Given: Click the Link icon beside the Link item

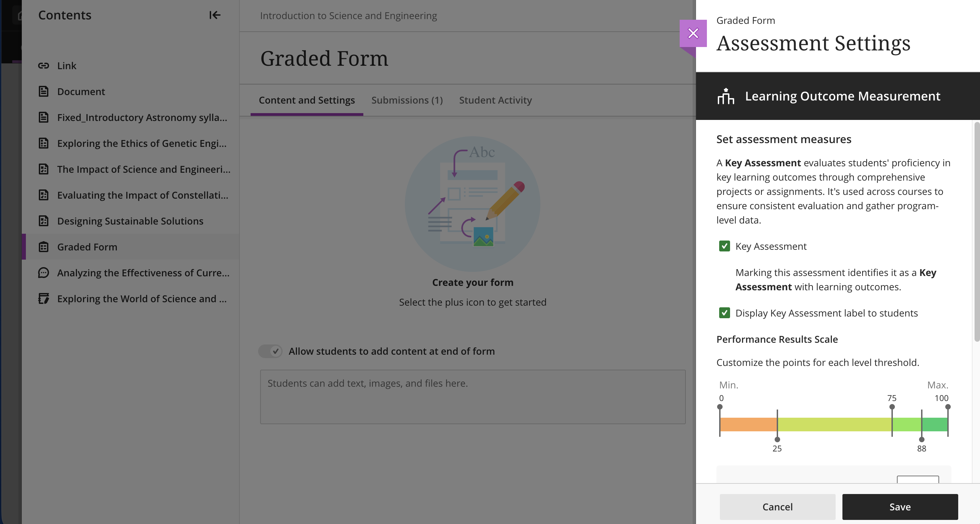Looking at the screenshot, I should pos(44,65).
